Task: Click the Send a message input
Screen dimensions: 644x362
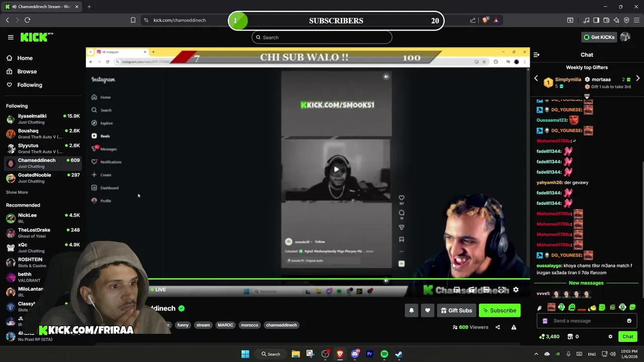Action: pyautogui.click(x=586, y=321)
